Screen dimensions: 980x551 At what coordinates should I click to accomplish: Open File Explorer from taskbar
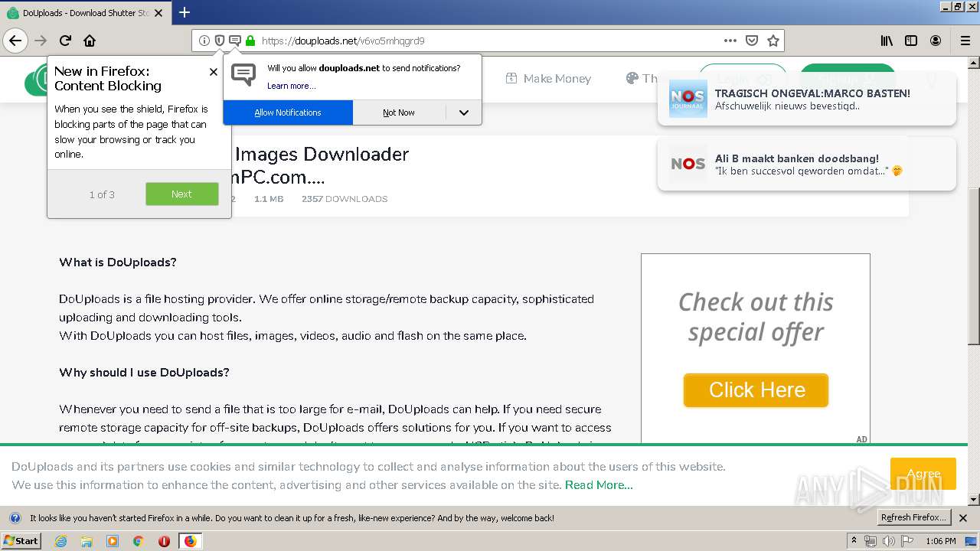87,541
